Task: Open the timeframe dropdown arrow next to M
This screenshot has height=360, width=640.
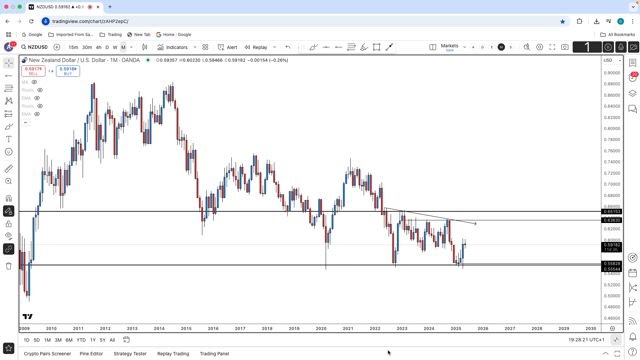Action: (x=131, y=47)
